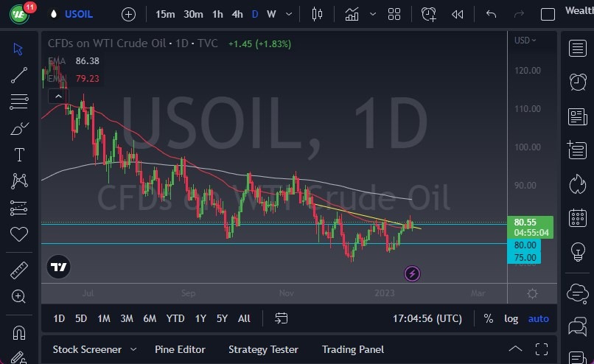Toggle the log scale
Screen dimensions: 594x364
tap(511, 318)
